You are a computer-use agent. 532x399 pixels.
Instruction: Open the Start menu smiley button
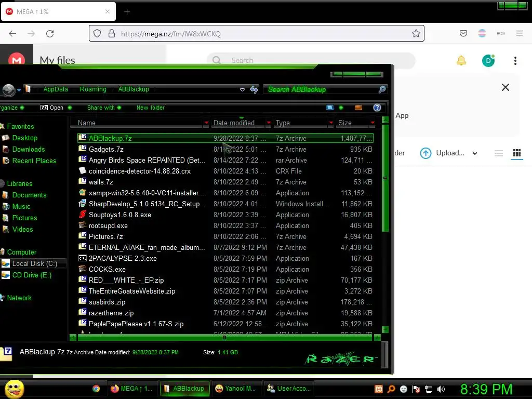(x=14, y=389)
